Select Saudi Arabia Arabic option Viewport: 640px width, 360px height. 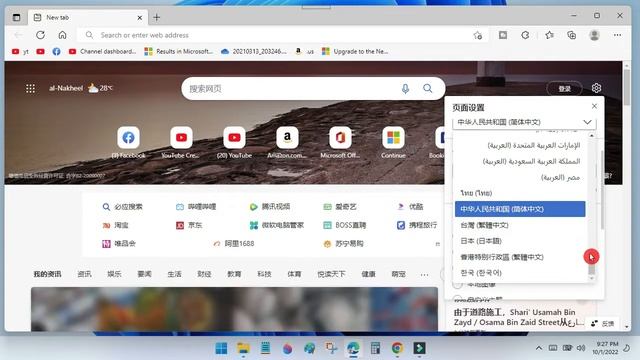[520, 161]
